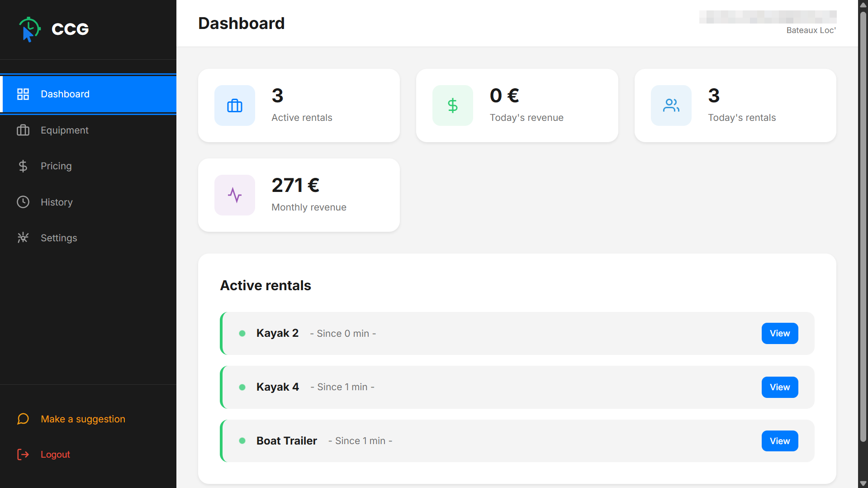Click the Dashboard page heading
Viewport: 868px width, 488px height.
point(242,24)
